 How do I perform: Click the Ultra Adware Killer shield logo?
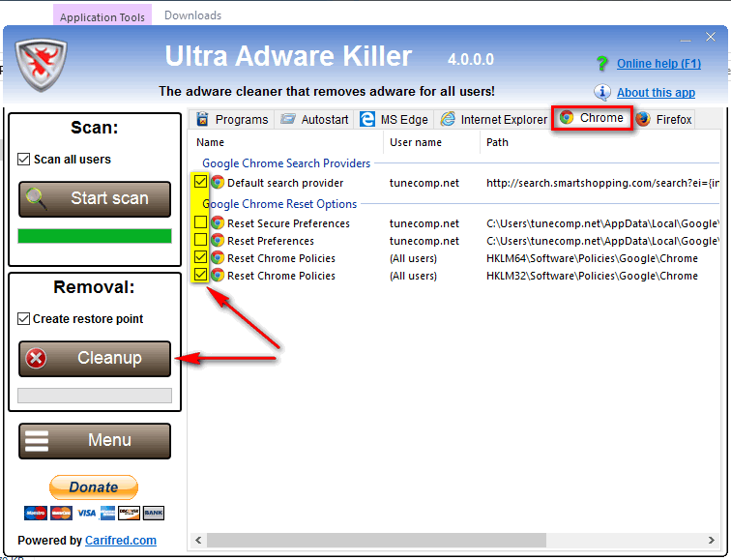41,65
